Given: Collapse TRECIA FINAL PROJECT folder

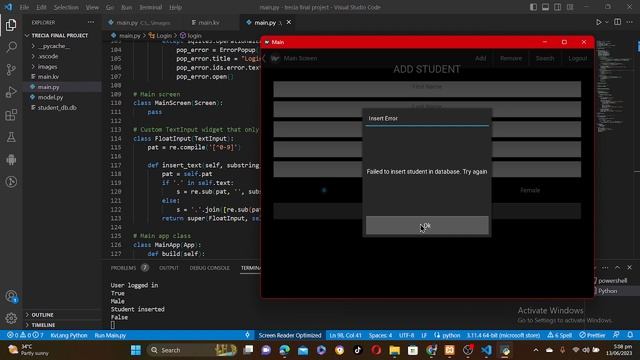Looking at the screenshot, I should 56,36.
